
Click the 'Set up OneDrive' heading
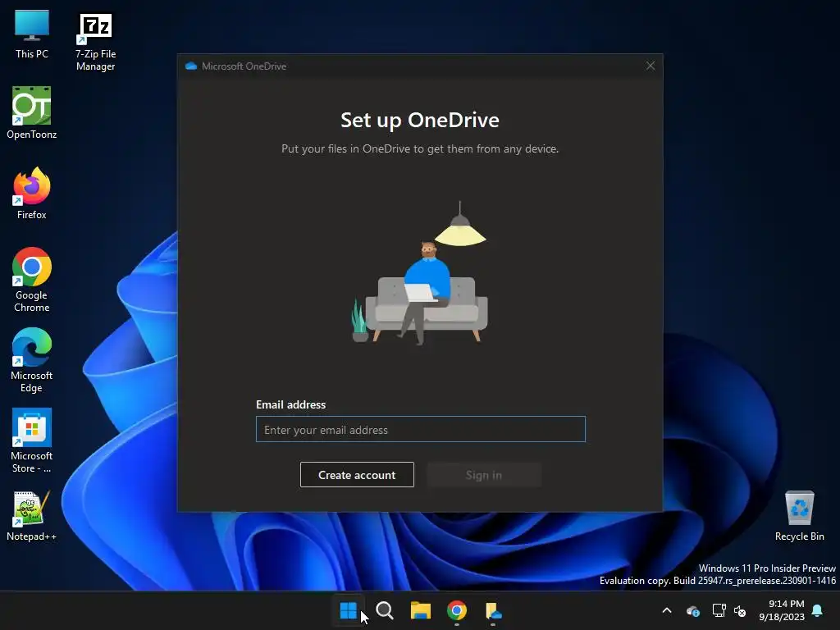click(x=420, y=120)
